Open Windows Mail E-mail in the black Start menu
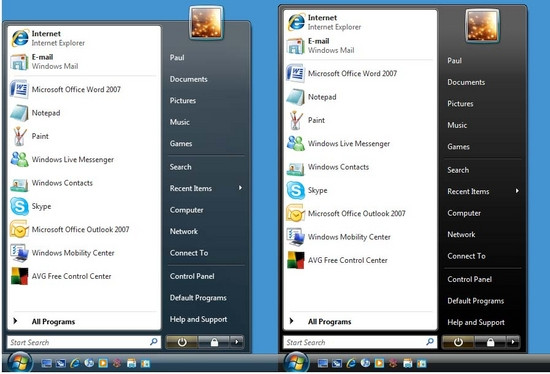The image size is (550, 374). click(x=360, y=46)
